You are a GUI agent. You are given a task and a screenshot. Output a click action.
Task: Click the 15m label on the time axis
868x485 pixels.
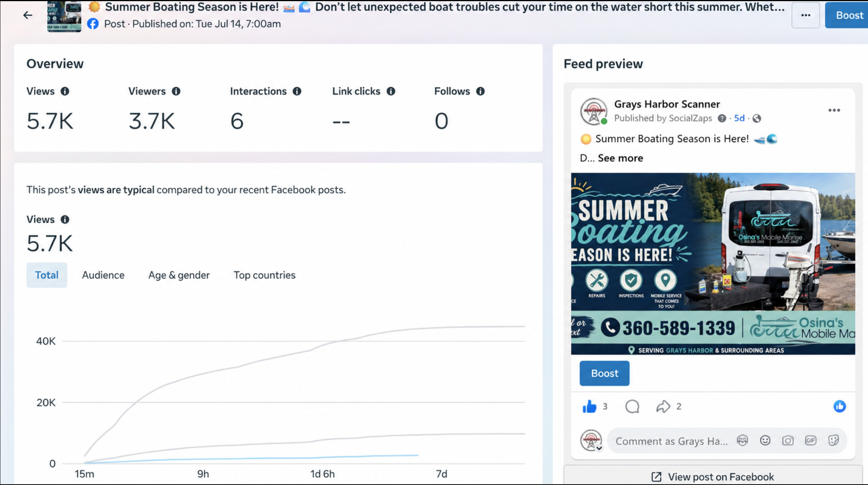click(84, 474)
